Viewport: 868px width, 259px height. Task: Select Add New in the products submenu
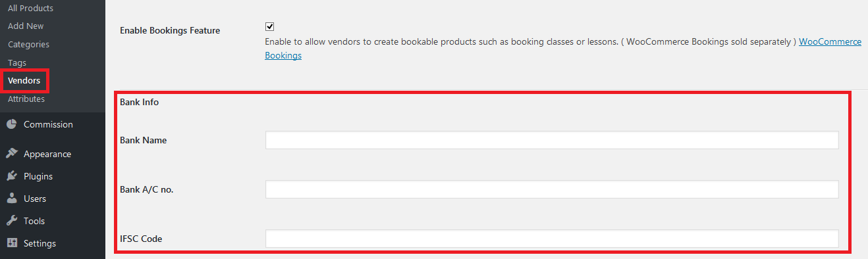pos(26,26)
